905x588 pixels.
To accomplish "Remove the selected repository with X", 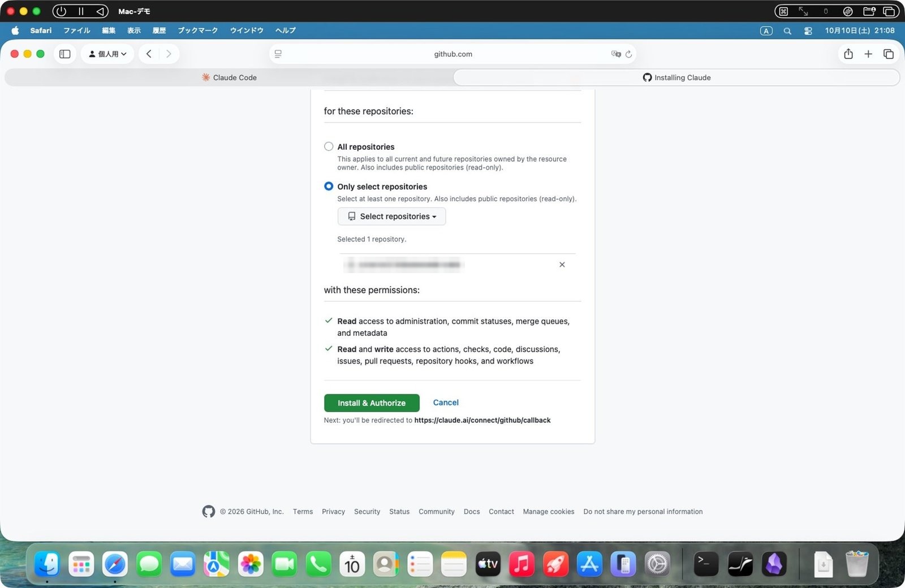I will [562, 265].
